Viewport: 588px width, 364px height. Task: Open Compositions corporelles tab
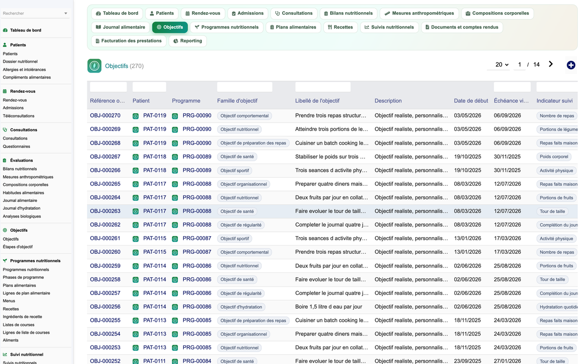tap(497, 13)
